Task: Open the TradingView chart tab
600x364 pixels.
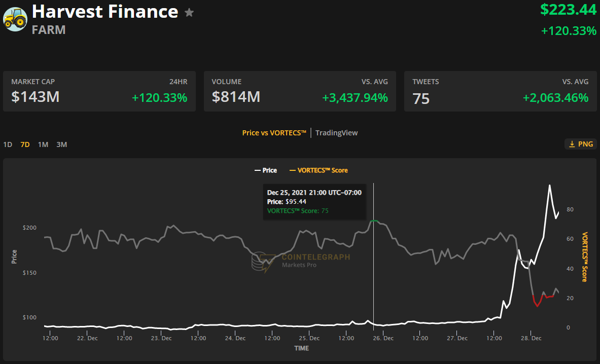Action: (x=336, y=133)
